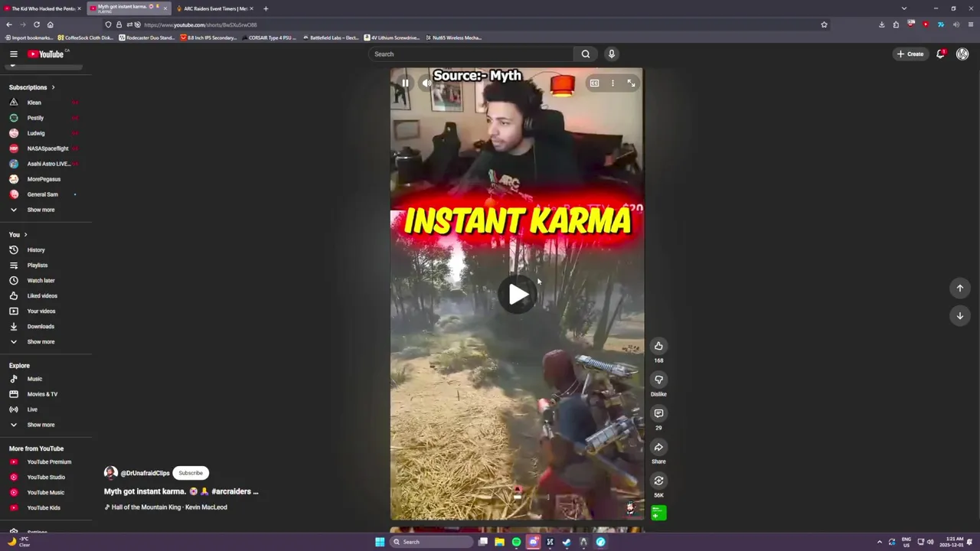Image resolution: width=980 pixels, height=551 pixels.
Task: Open the CoffeeSock Cloth bookmark
Action: 83,37
